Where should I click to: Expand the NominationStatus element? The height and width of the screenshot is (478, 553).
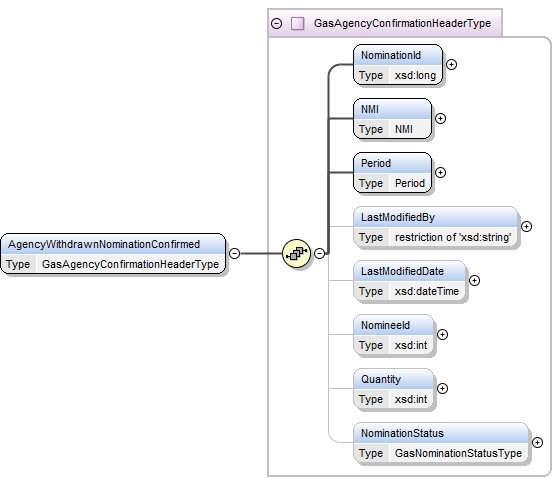pyautogui.click(x=537, y=442)
